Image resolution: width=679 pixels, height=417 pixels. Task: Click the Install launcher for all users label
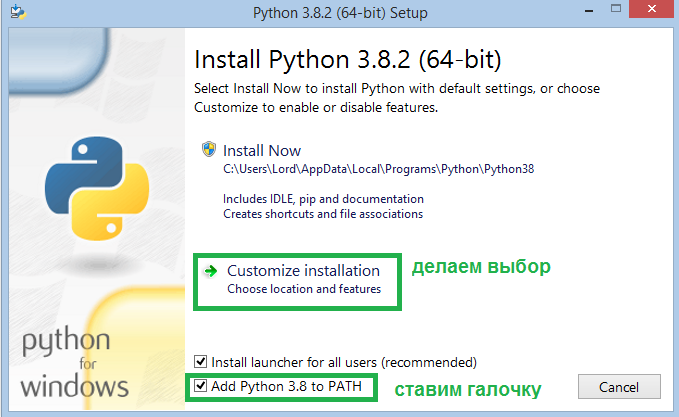click(344, 362)
